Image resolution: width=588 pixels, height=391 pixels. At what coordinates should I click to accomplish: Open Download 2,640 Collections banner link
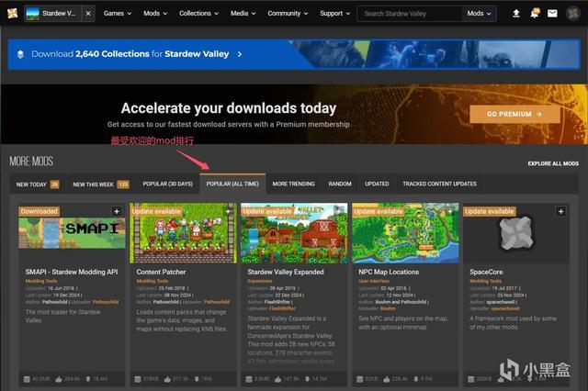coord(130,54)
